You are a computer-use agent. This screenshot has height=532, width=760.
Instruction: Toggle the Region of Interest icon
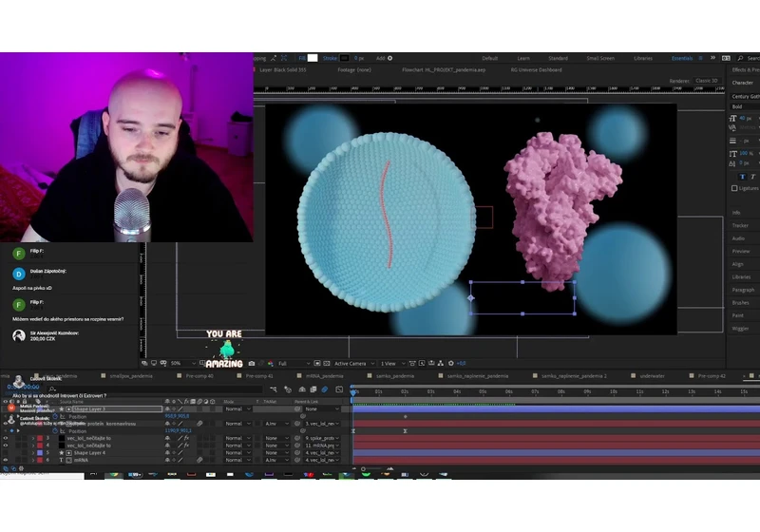coord(317,363)
